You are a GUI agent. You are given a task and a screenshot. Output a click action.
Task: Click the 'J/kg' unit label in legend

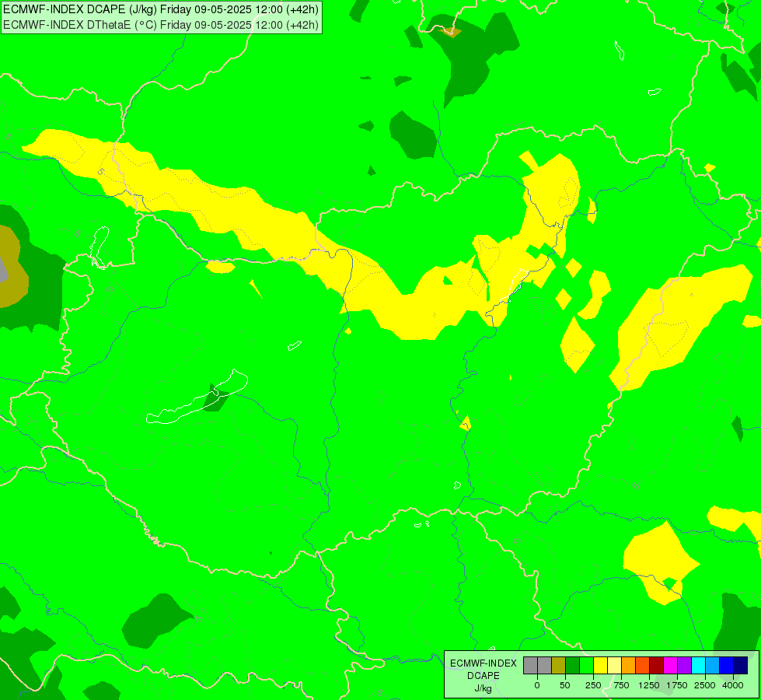[483, 689]
